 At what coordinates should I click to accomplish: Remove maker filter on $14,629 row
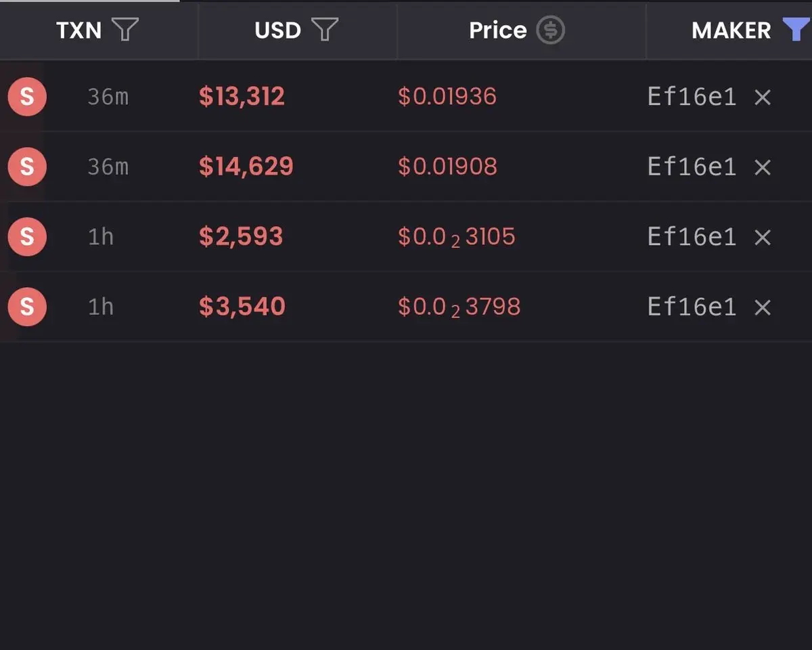763,167
